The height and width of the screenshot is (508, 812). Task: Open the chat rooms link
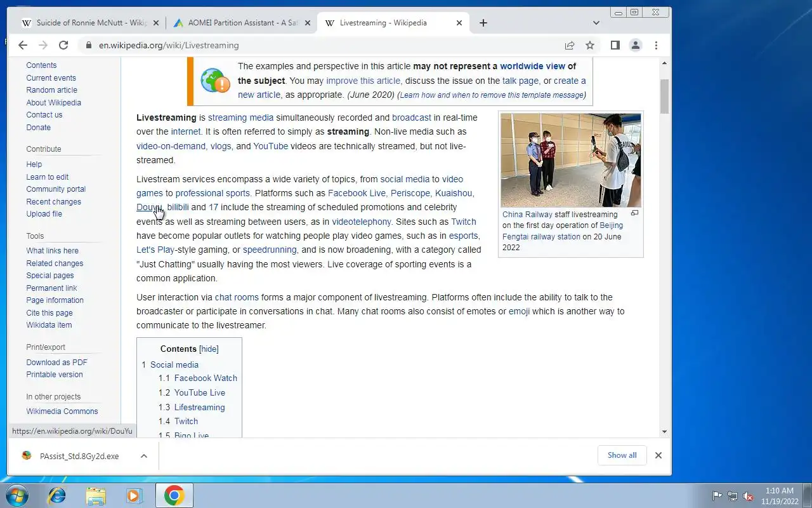[x=237, y=297]
